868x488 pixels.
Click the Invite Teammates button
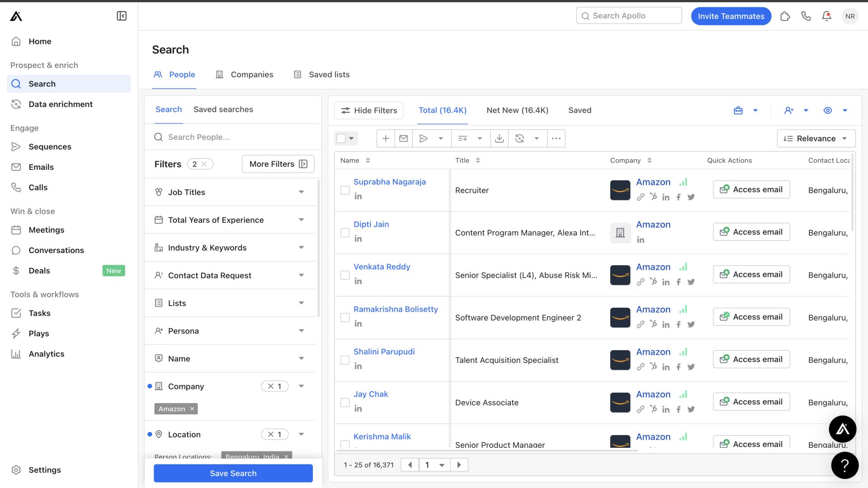731,16
